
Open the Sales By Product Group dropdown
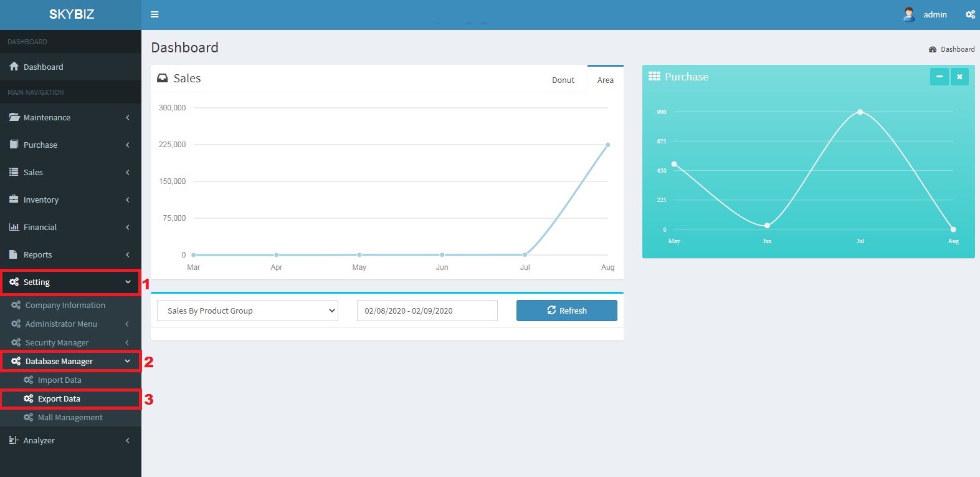(x=247, y=311)
